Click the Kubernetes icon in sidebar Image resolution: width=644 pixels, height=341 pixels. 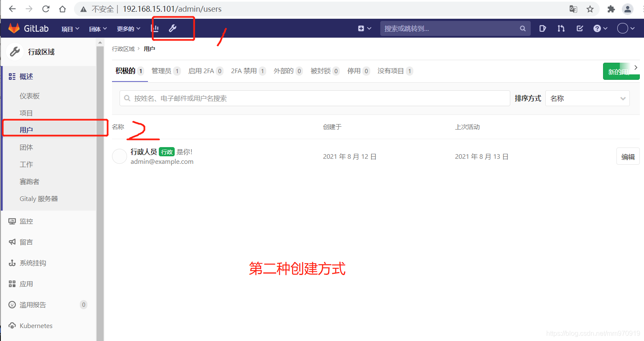12,326
